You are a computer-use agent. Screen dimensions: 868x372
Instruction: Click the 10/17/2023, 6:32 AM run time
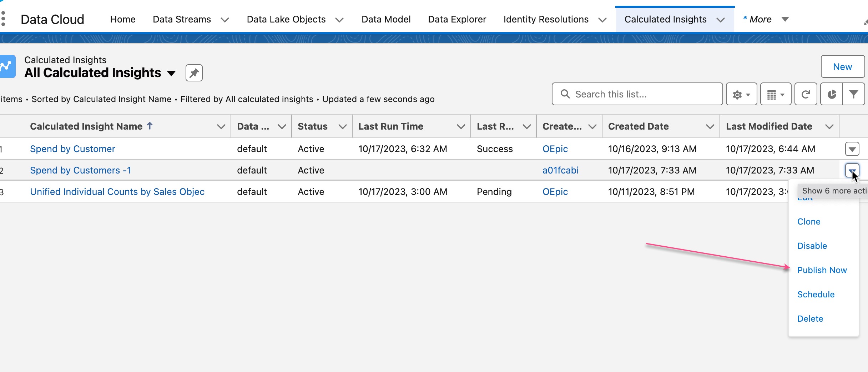[x=403, y=149]
